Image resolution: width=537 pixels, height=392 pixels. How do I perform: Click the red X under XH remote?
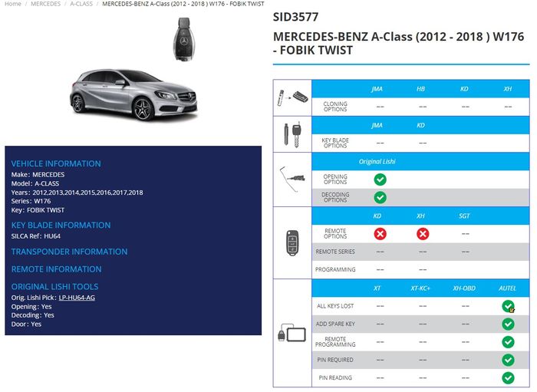click(422, 234)
